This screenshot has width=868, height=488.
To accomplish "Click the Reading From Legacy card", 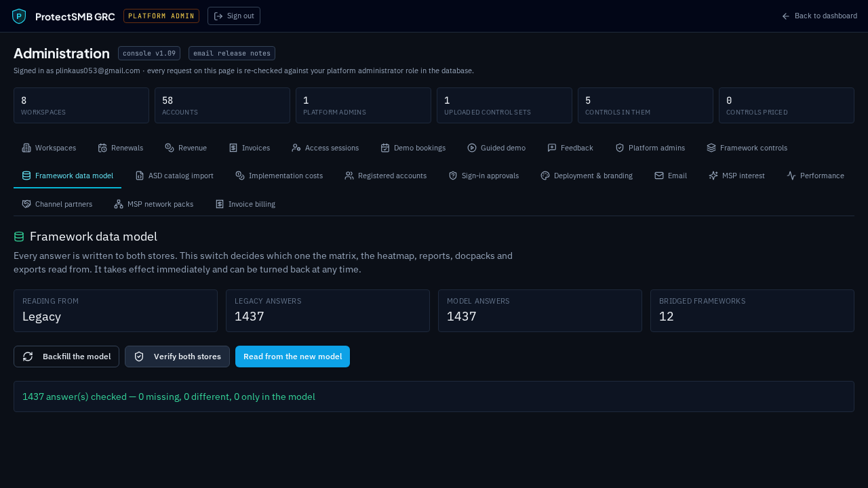I will (115, 311).
